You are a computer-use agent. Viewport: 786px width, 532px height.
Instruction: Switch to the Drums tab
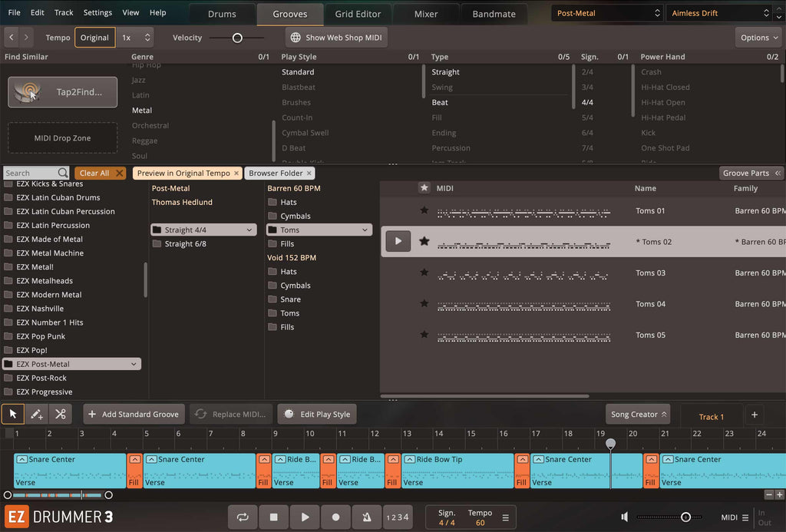pyautogui.click(x=222, y=14)
